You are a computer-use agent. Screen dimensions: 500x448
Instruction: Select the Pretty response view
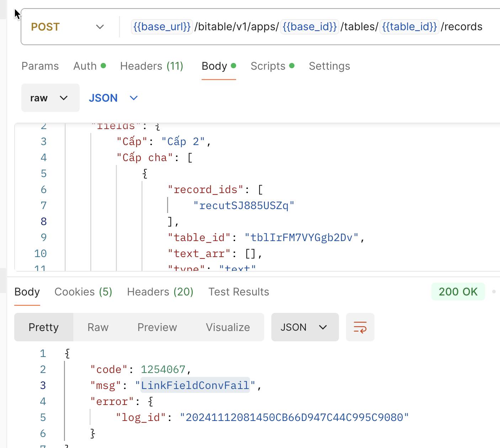[x=44, y=327]
